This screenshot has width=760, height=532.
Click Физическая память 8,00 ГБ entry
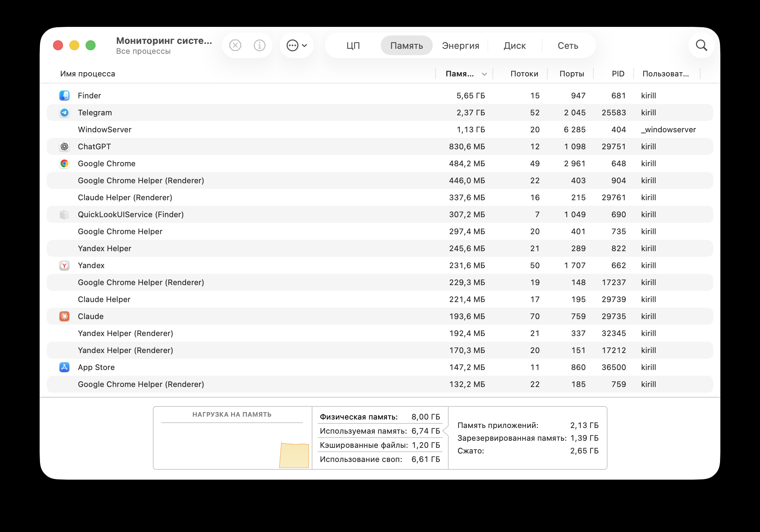(380, 417)
